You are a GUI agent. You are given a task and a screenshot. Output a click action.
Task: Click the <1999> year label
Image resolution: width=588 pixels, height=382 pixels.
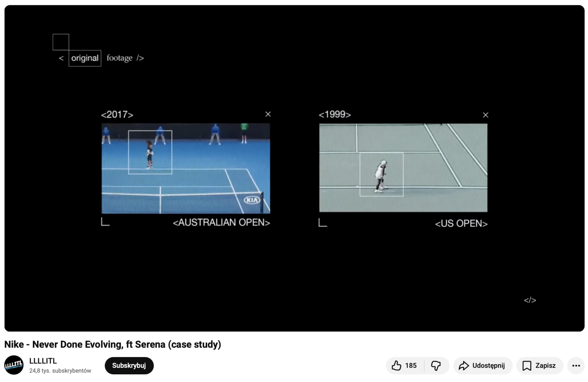click(x=335, y=115)
